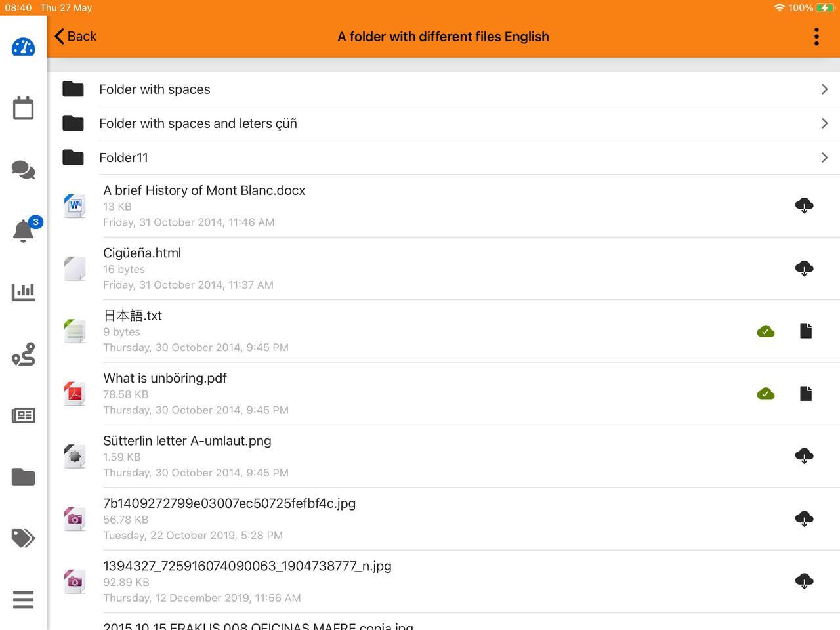Click date Thursday, 12 December 2019, 11:56 AM

[x=202, y=598]
